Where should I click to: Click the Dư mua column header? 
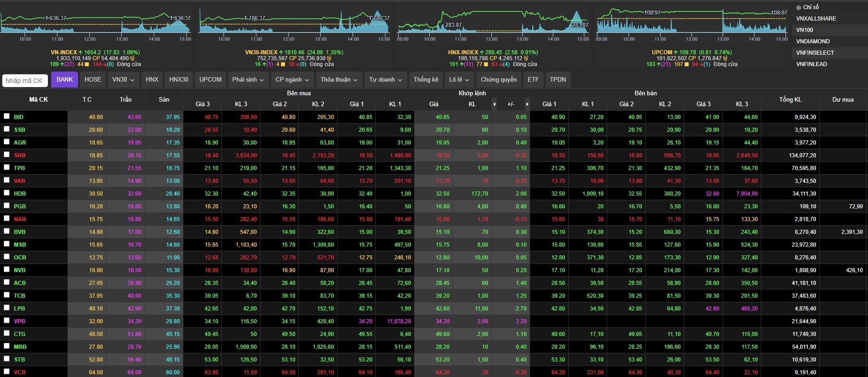[843, 99]
